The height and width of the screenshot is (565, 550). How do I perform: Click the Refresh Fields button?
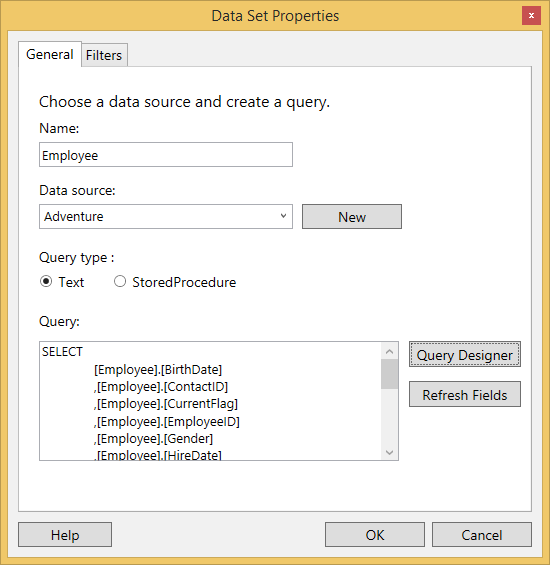point(465,395)
